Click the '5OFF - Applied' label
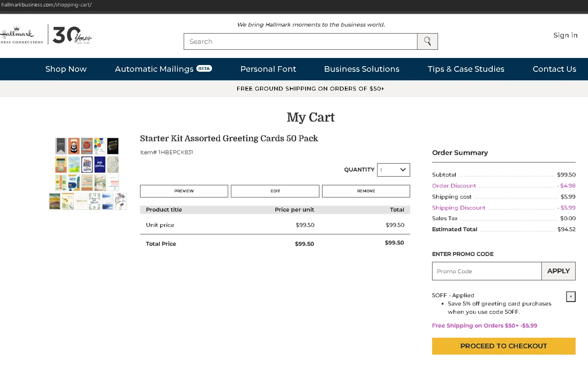This screenshot has width=588, height=366. click(453, 295)
